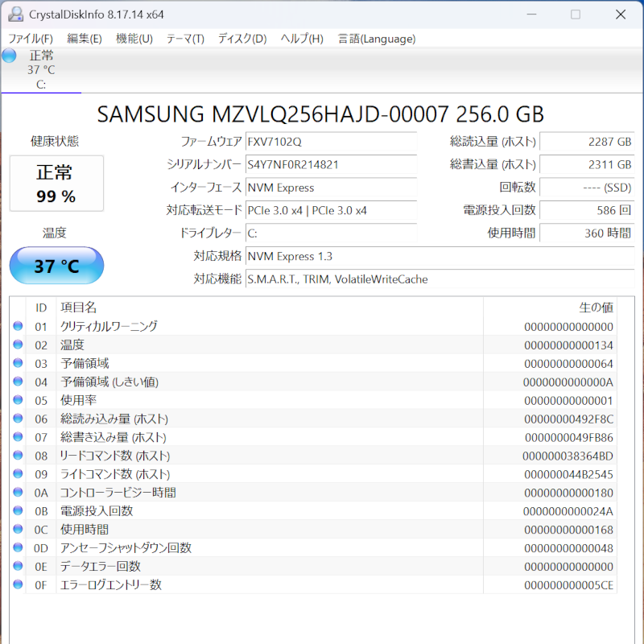Click raw value 000000000000A

pyautogui.click(x=568, y=382)
